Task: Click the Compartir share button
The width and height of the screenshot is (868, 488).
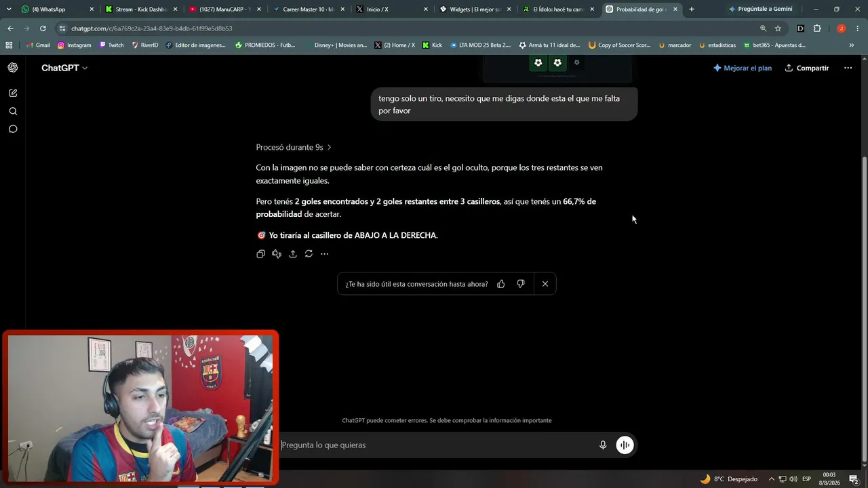Action: click(807, 68)
